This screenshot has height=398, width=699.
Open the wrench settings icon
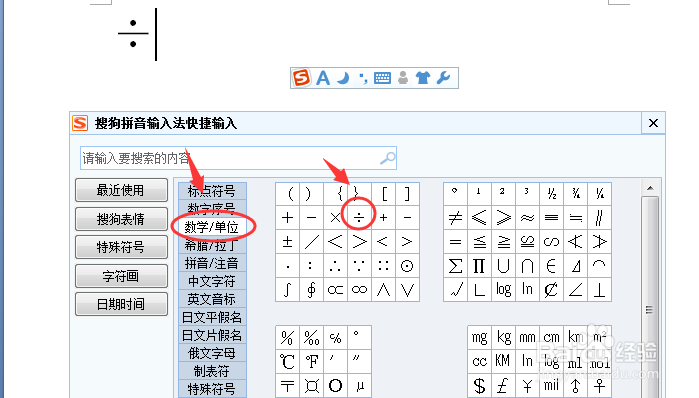coord(444,78)
